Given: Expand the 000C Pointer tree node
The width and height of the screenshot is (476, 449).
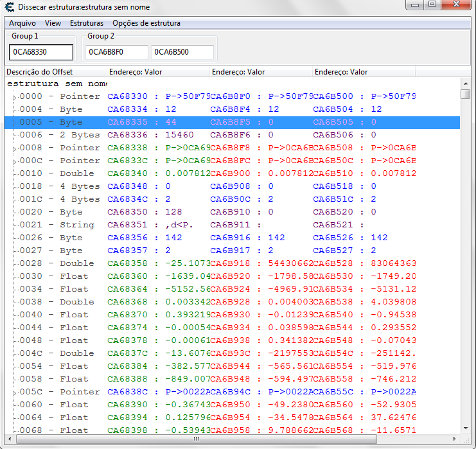Looking at the screenshot, I should pos(15,161).
